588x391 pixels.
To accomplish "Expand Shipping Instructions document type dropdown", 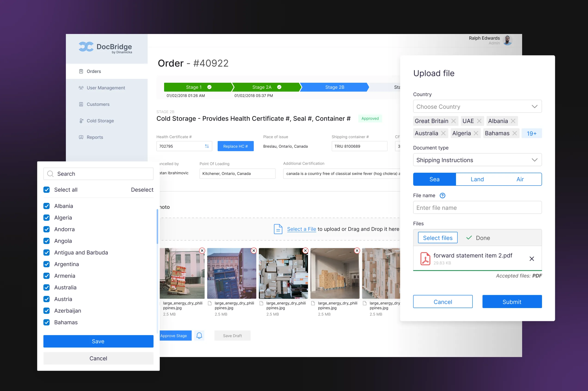I will [x=477, y=160].
